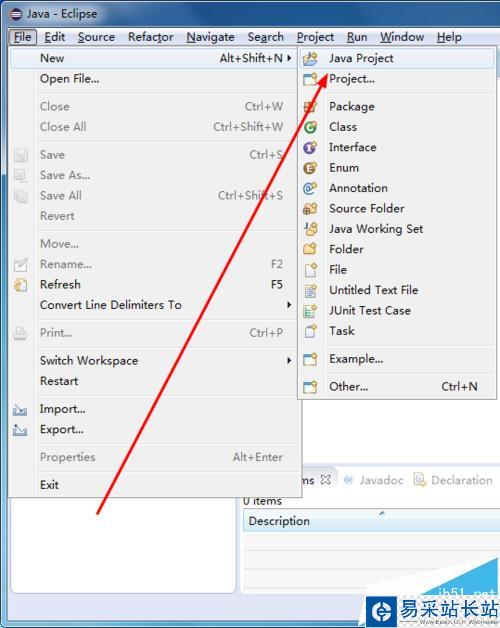The height and width of the screenshot is (628, 500).
Task: Click the purple Interface icon
Action: tap(310, 147)
